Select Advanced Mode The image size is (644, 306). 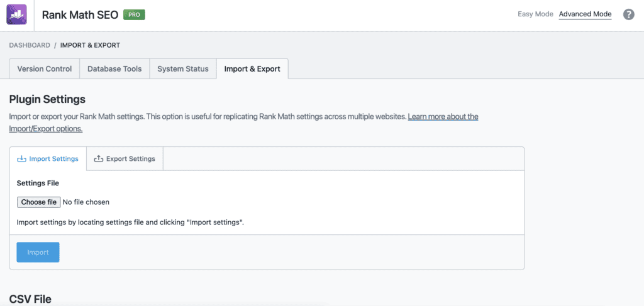coord(586,14)
